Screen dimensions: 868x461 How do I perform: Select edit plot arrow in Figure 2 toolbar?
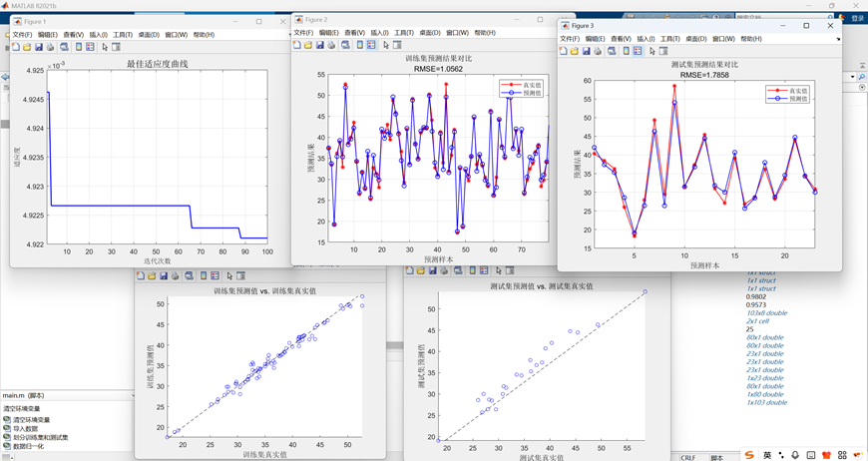(x=386, y=45)
